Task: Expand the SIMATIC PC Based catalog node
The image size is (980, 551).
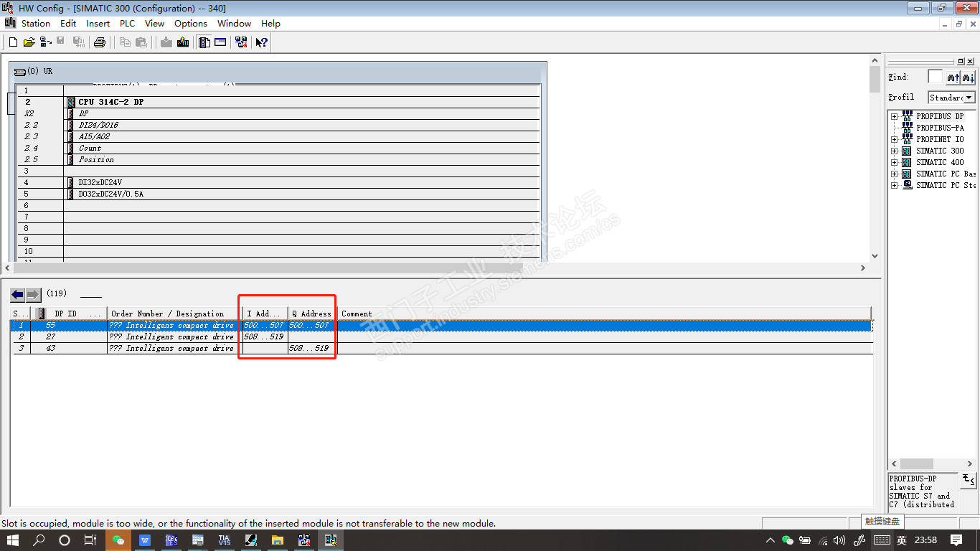Action: [895, 174]
